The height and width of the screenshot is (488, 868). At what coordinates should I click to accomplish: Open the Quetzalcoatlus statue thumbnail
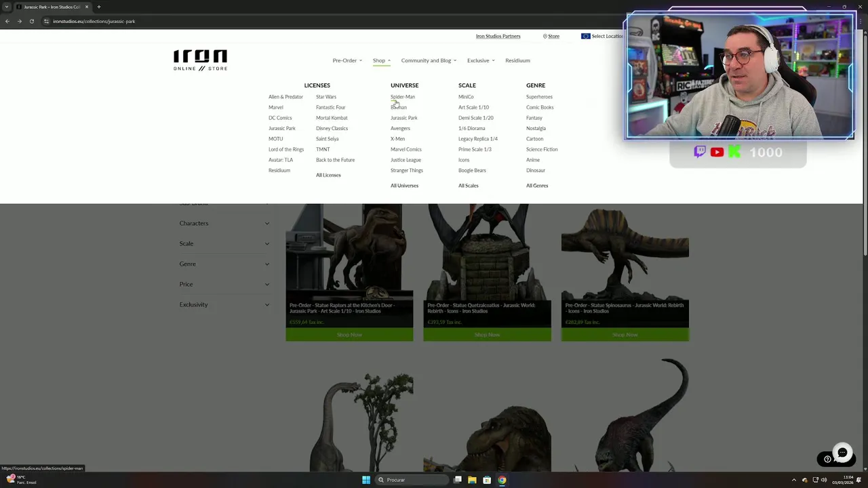pos(487,251)
